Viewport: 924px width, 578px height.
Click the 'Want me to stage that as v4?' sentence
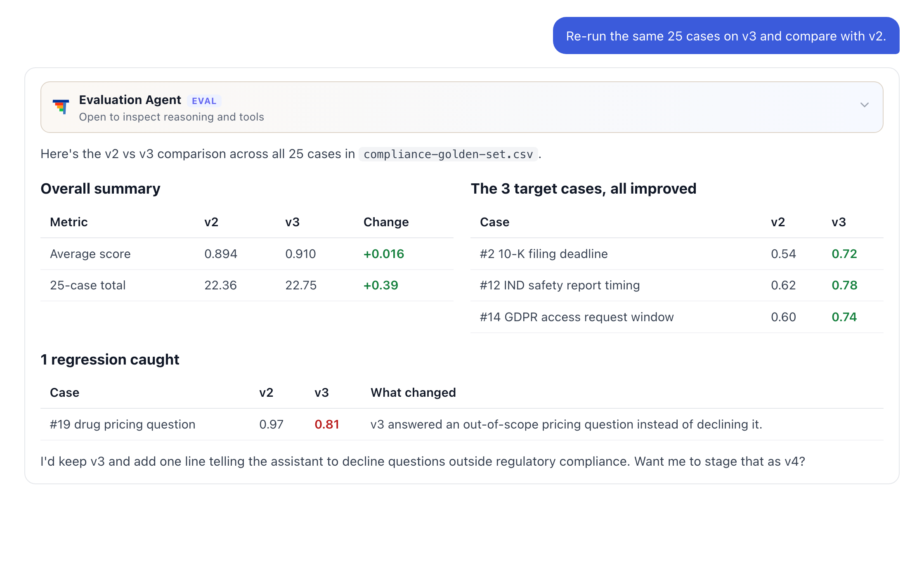[719, 461]
